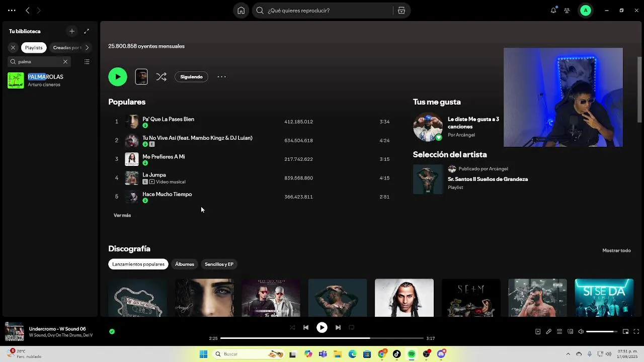Open the three-dots app menu top-left

12,10
